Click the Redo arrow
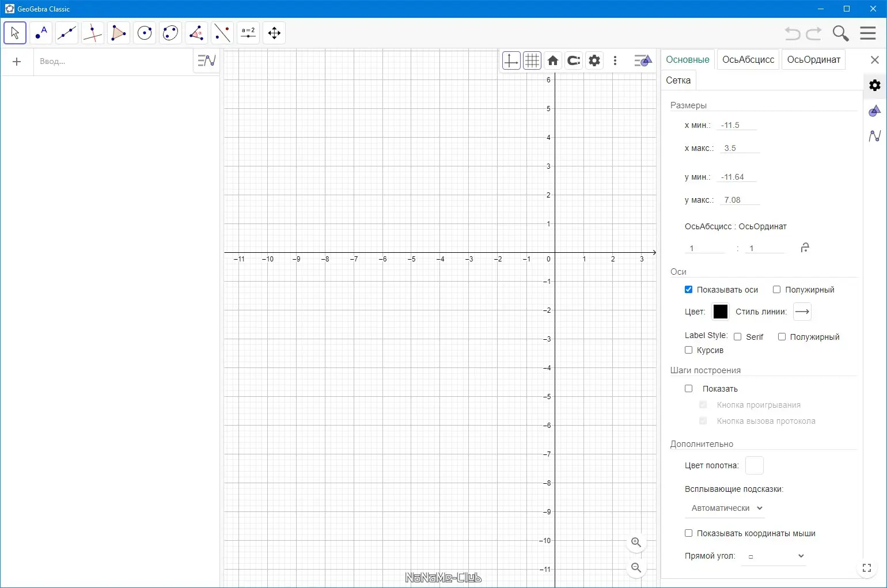Image resolution: width=887 pixels, height=588 pixels. (814, 33)
